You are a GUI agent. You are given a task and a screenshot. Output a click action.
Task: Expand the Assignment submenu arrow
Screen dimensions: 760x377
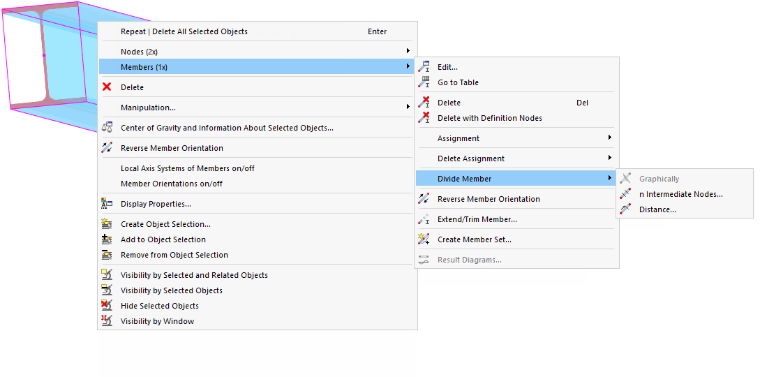[610, 138]
